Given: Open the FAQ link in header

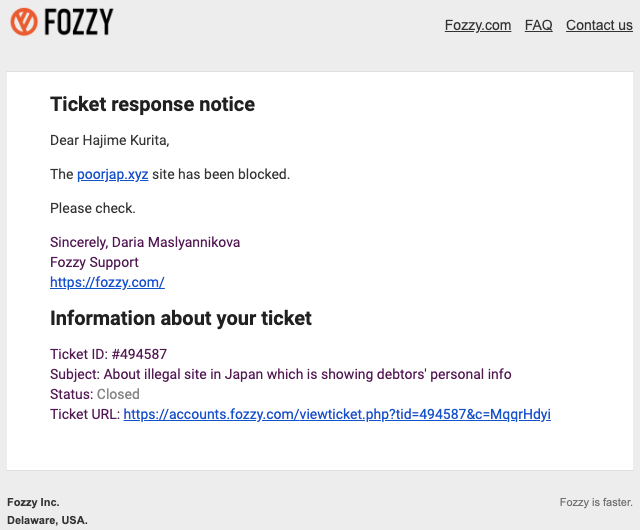Looking at the screenshot, I should (x=538, y=25).
